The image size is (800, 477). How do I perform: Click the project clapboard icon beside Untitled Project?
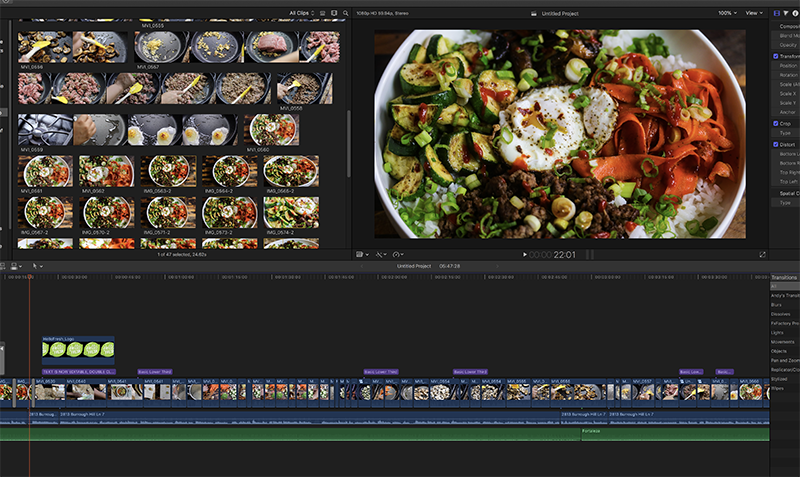(534, 14)
